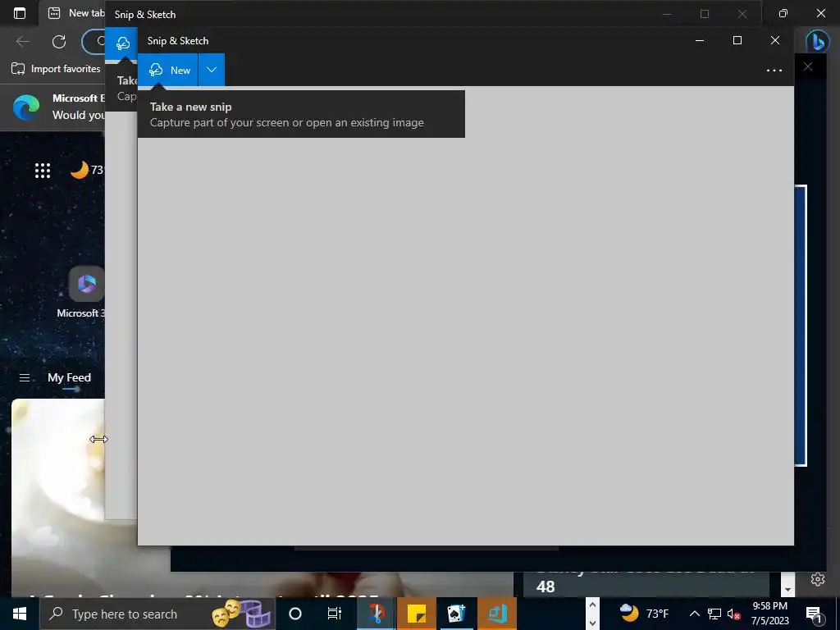Click the Microsoft Edge logo in banner

[x=26, y=107]
